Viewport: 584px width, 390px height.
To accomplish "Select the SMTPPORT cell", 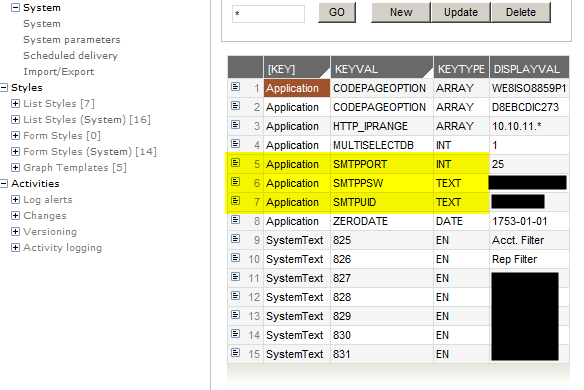I will [382, 164].
